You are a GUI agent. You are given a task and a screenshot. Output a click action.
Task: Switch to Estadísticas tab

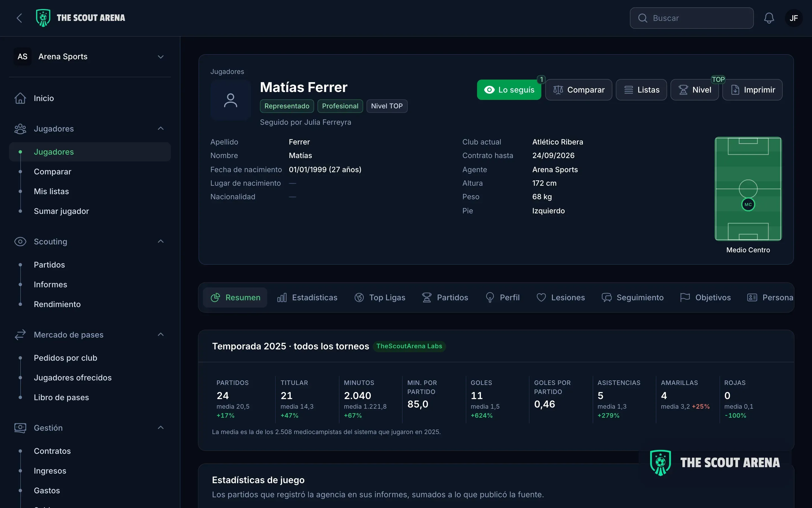[x=307, y=298]
